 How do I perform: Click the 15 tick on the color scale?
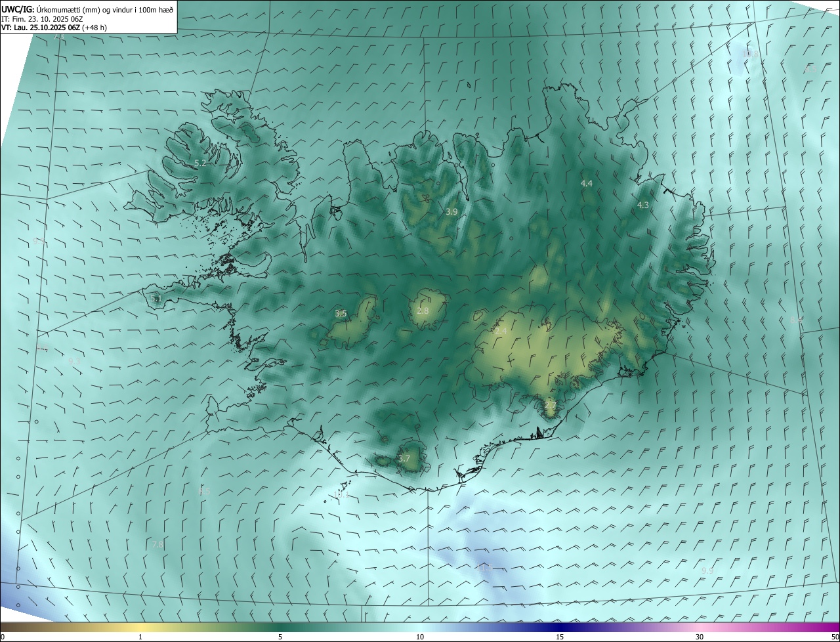(x=560, y=637)
